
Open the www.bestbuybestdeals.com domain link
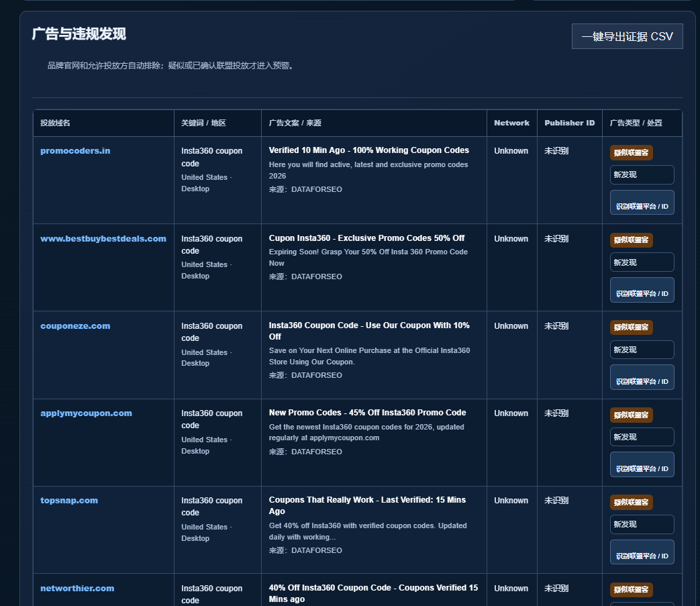(103, 239)
